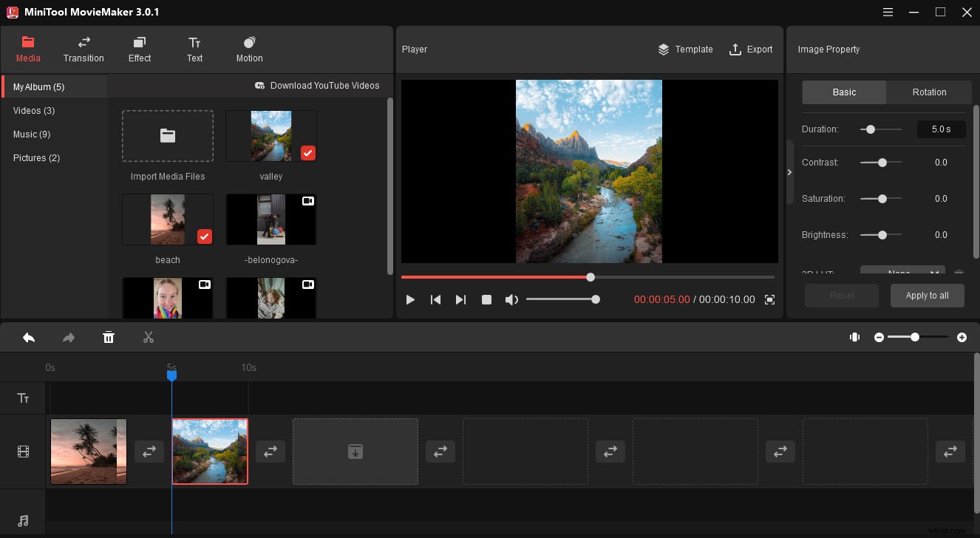Select the Transition tool
Viewport: 980px width, 538px height.
(84, 49)
